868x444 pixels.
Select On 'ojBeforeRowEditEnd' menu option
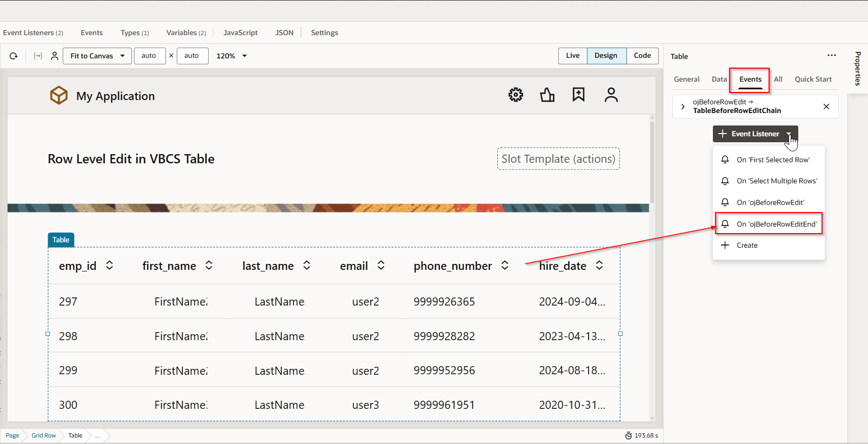[776, 224]
